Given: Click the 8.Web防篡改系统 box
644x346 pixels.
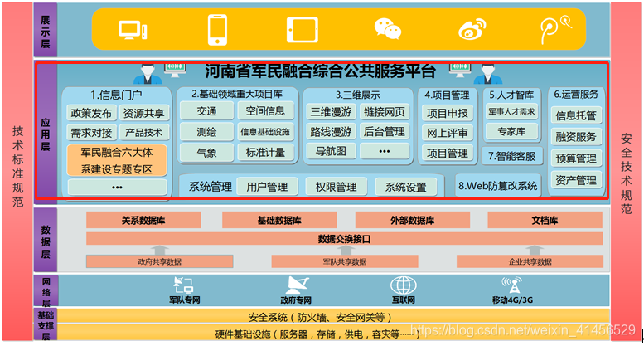Looking at the screenshot, I should coord(498,186).
